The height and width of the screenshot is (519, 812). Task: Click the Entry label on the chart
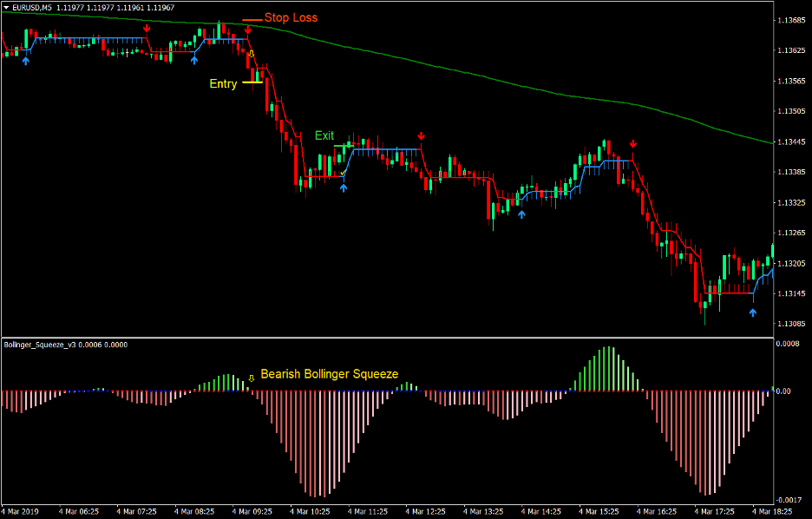(223, 84)
